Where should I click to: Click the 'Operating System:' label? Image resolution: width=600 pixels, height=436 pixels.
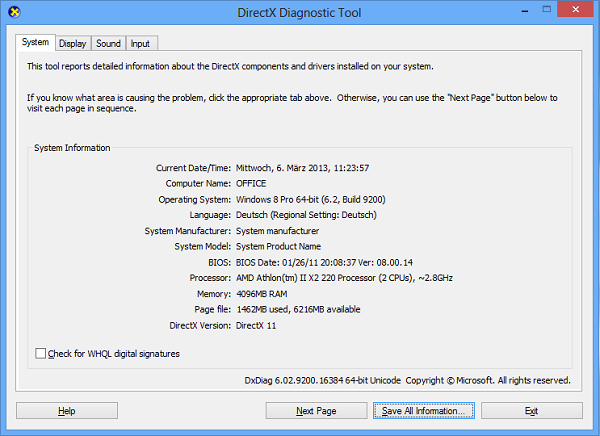[x=195, y=199]
